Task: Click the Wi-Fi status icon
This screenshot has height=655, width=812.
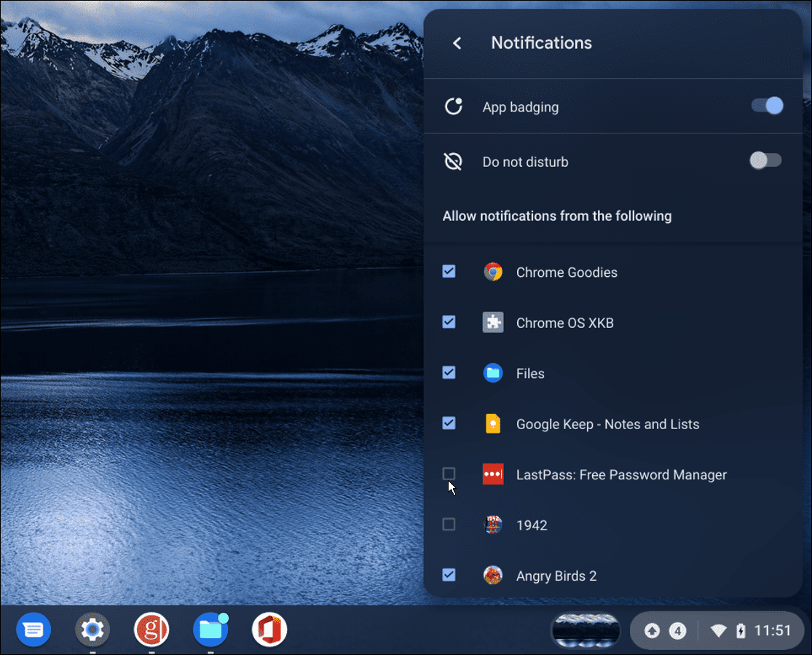Action: point(718,631)
